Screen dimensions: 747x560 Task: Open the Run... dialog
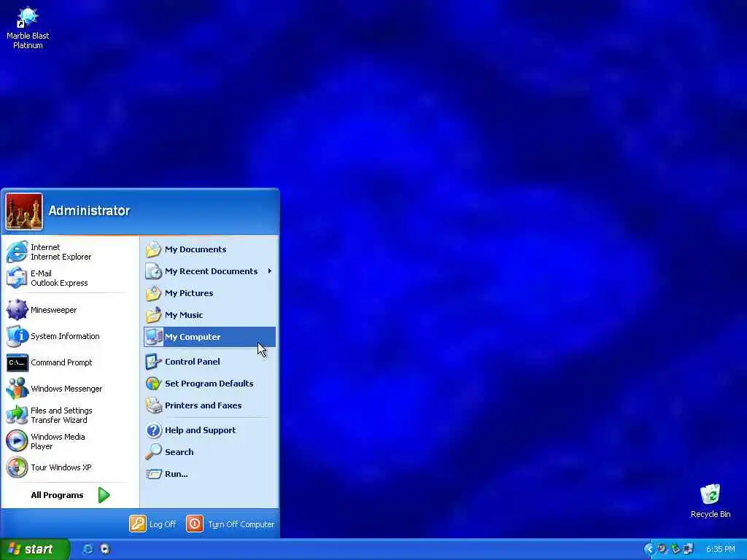click(209, 474)
